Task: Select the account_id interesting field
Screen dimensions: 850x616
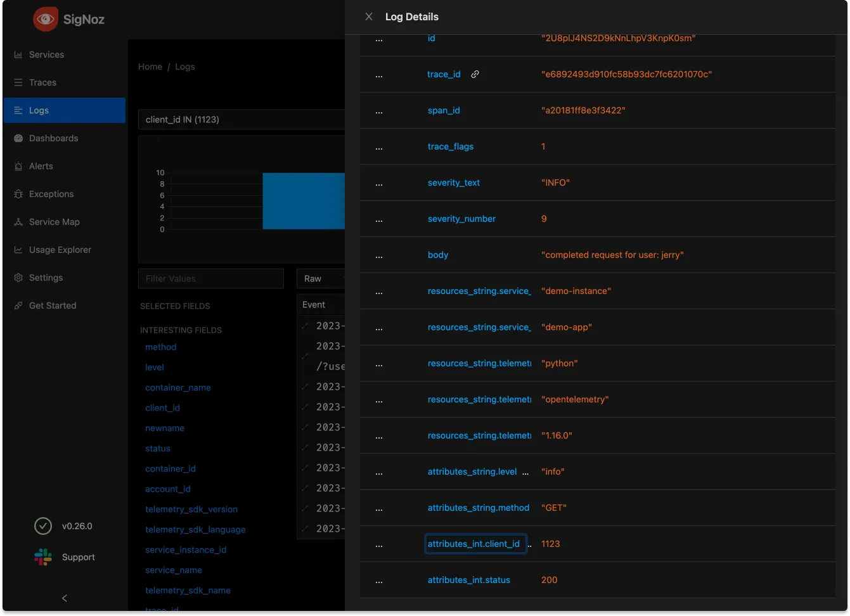Action: pyautogui.click(x=168, y=489)
